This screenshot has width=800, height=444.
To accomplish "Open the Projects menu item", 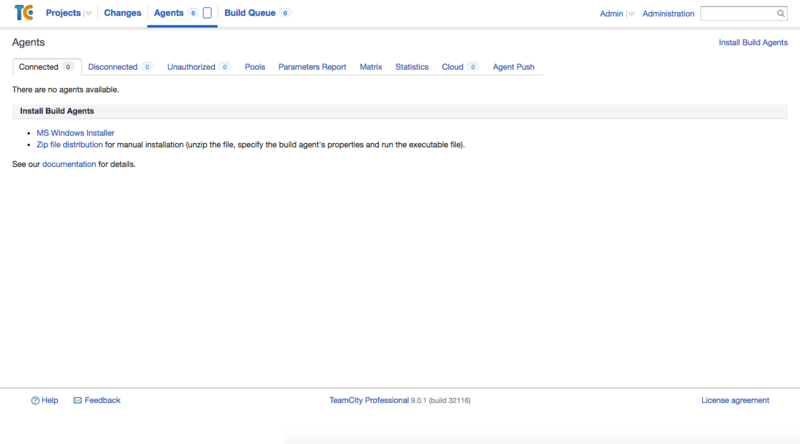I will click(63, 13).
